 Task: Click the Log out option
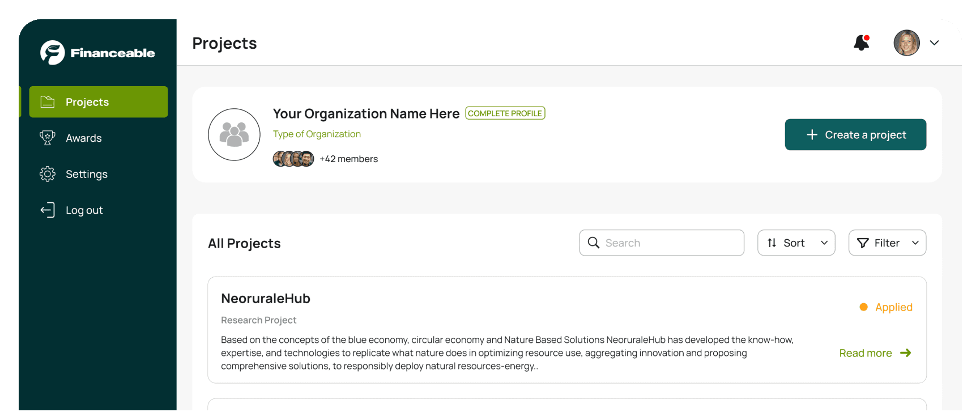pos(84,210)
